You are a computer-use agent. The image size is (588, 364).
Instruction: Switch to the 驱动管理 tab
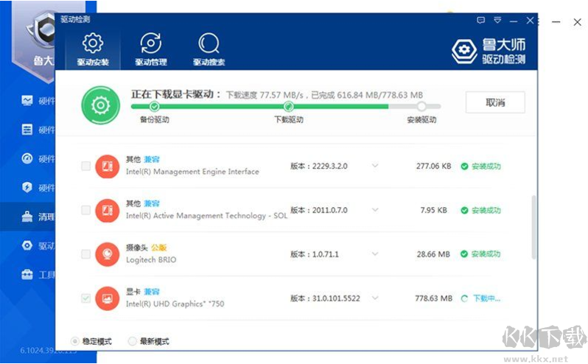pyautogui.click(x=151, y=50)
